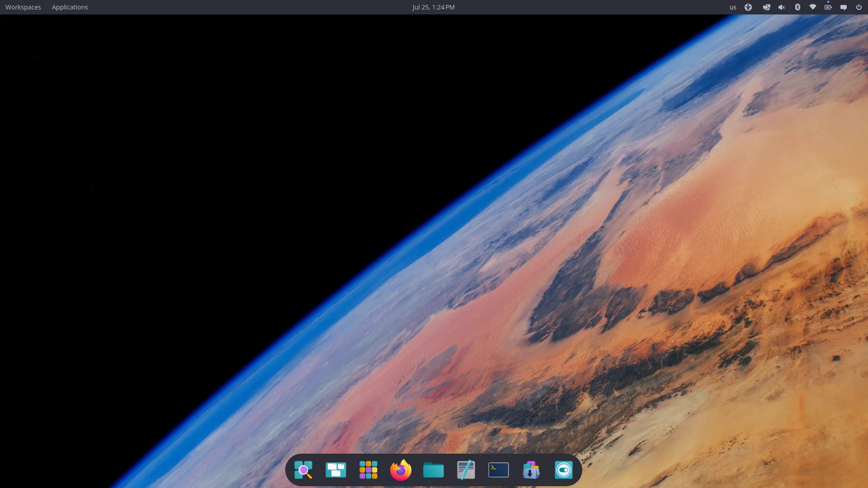Open the Applications menu in top panel
This screenshot has width=868, height=488.
(x=70, y=7)
